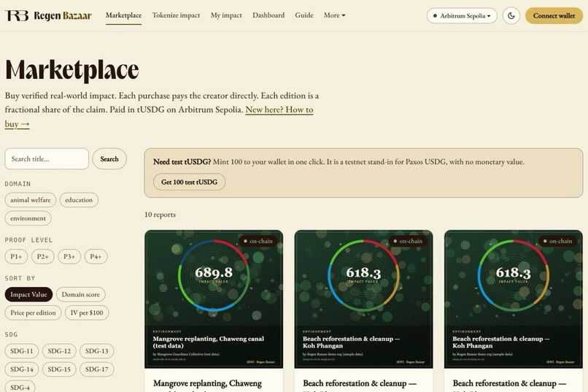This screenshot has width=588, height=392.
Task: Open the Arbitrum Sepolia network dropdown
Action: [x=462, y=16]
